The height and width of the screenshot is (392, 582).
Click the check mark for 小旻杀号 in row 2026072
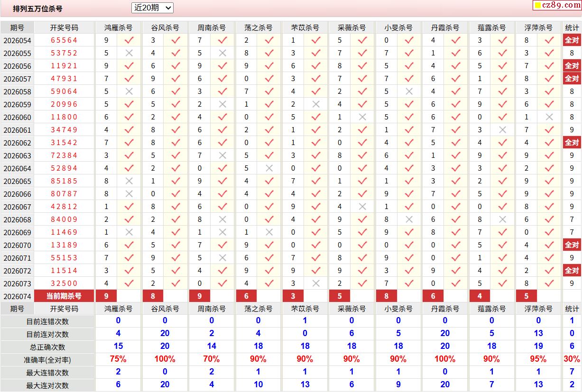click(x=409, y=271)
